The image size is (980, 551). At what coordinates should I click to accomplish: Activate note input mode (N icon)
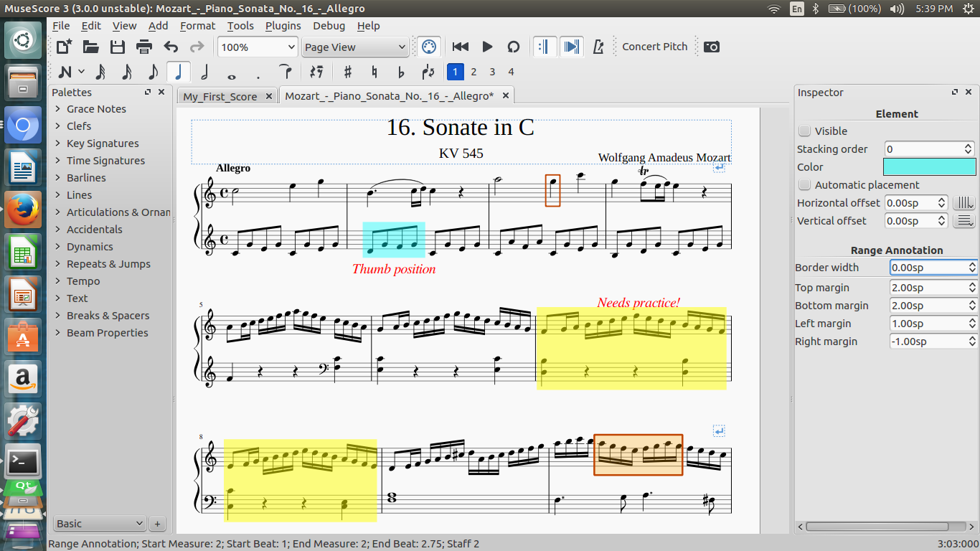[65, 72]
